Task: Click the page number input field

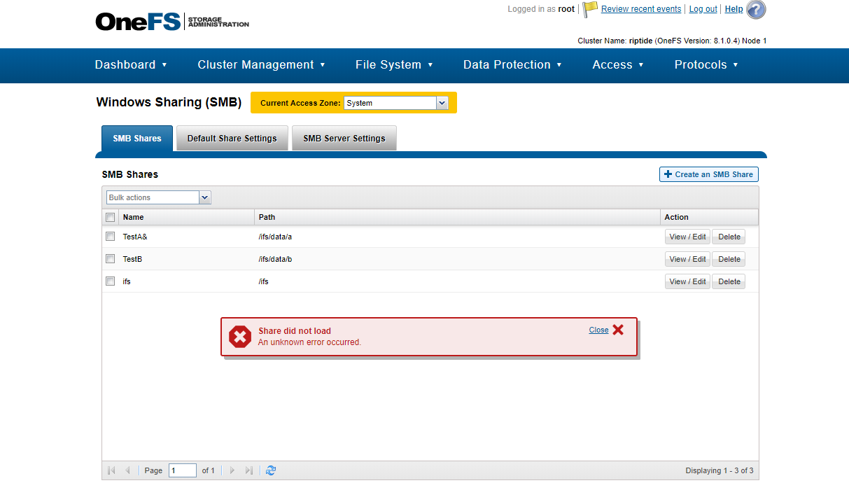Action: (182, 470)
